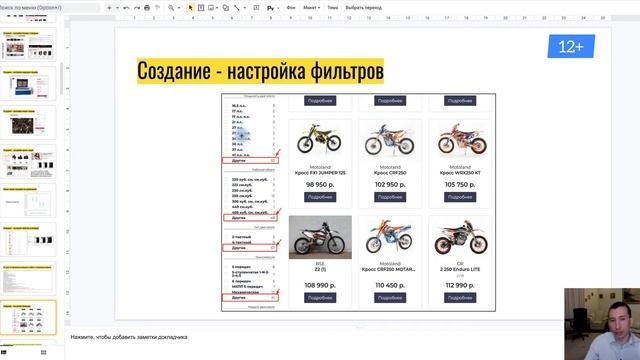Select the paint format tool
Image resolution: width=640 pixels, height=360 pixels.
pos(157,8)
